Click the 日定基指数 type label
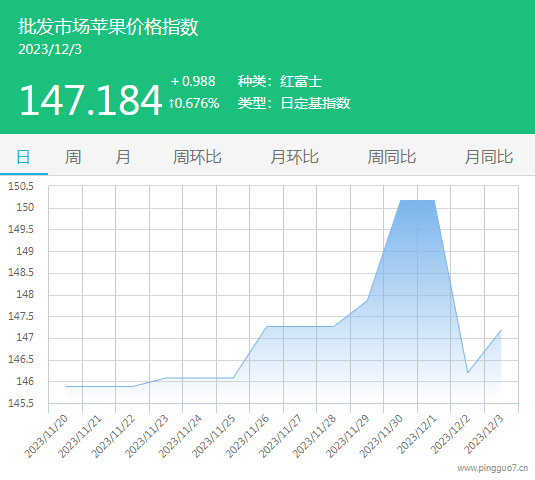Screen dimensions: 535x480 (315, 103)
